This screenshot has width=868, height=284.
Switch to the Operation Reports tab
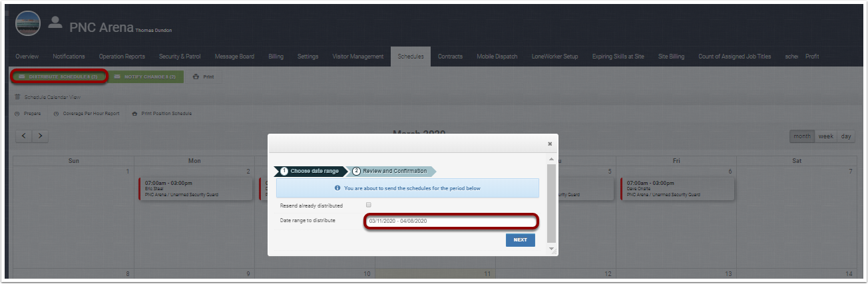pos(121,57)
